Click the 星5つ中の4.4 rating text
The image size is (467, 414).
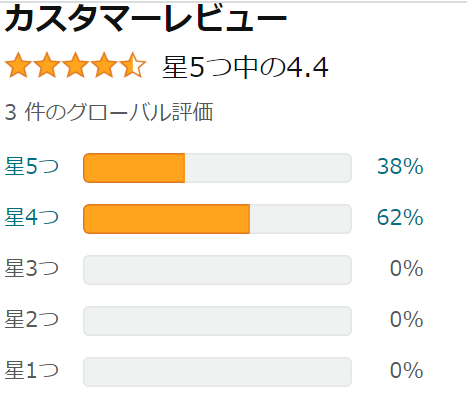[245, 67]
